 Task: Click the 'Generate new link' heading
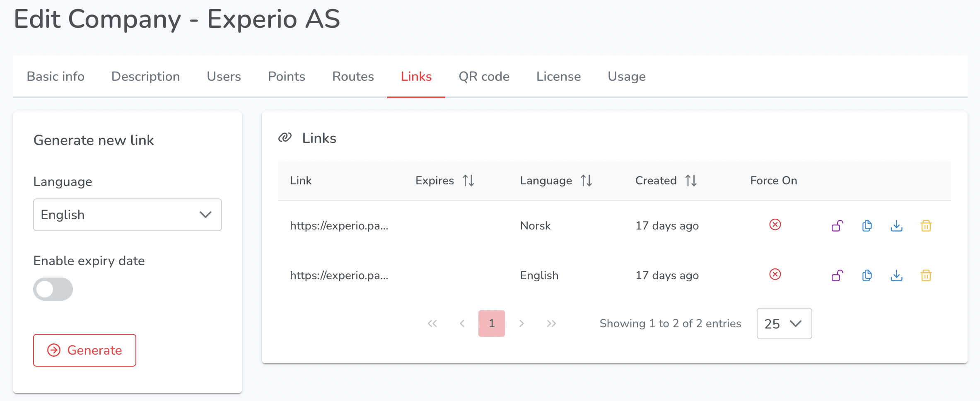coord(94,140)
